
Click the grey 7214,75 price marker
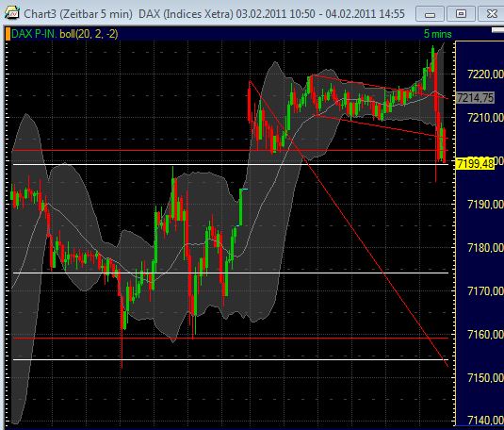(475, 97)
